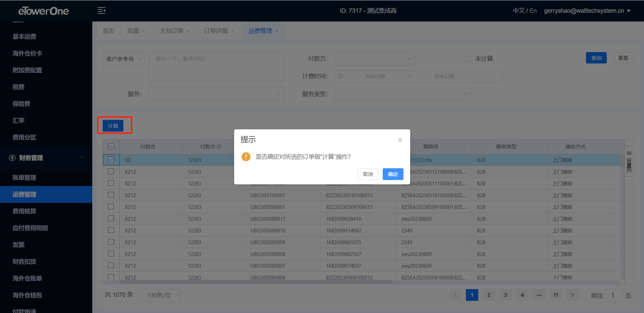Image resolution: width=644 pixels, height=313 pixels.
Task: Click the eTowerOne logo
Action: [x=44, y=11]
